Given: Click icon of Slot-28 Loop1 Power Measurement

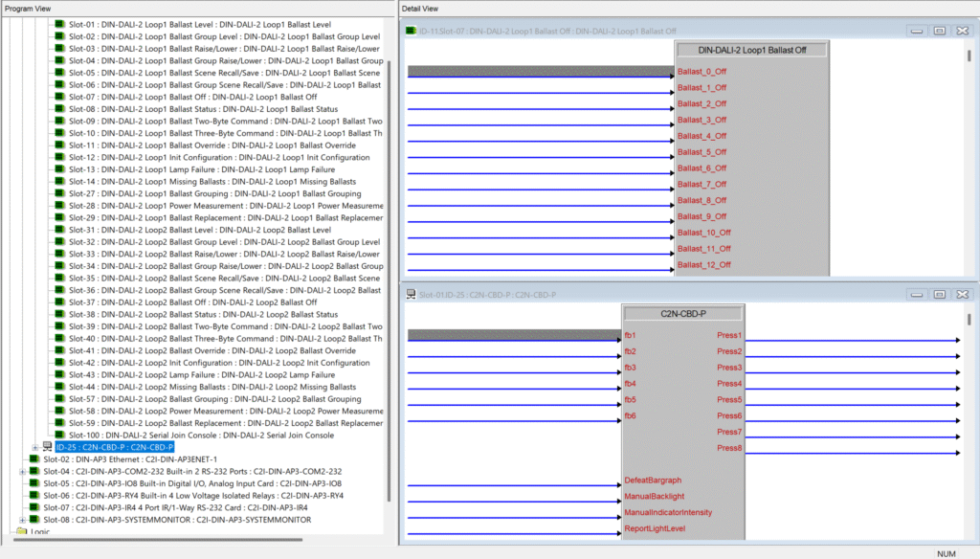Looking at the screenshot, I should (59, 206).
